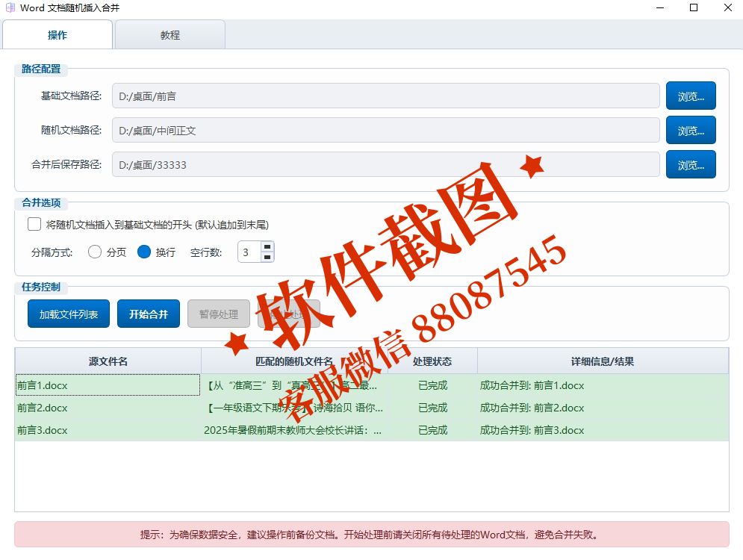
Task: Click 浏览 button for 随机文档路径
Action: pyautogui.click(x=690, y=130)
